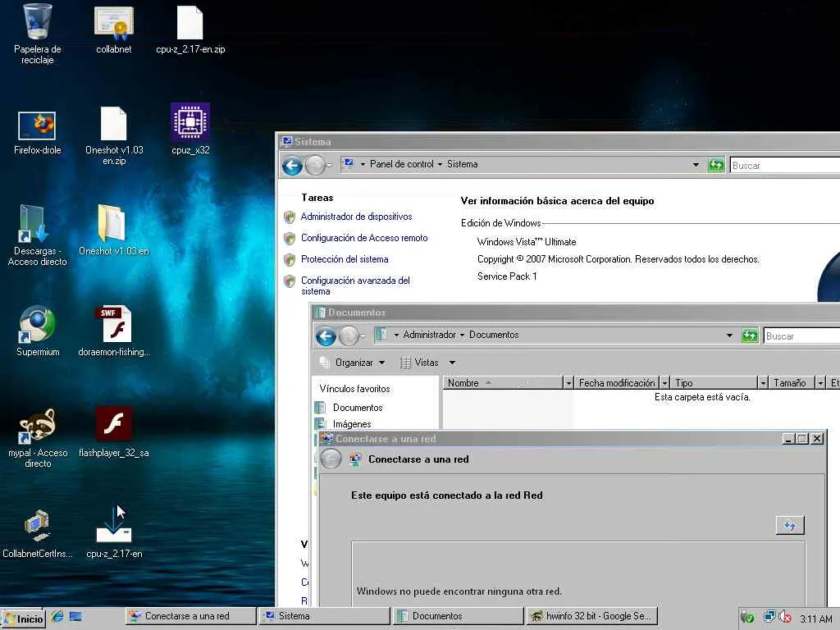This screenshot has width=840, height=630.
Task: Click Sistema breadcrumb in address bar
Action: pos(463,164)
